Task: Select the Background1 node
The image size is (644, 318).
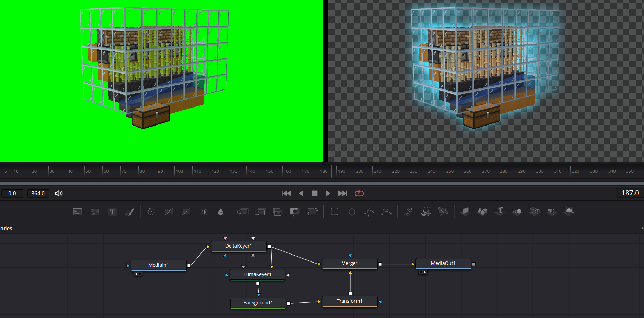Action: click(x=258, y=303)
